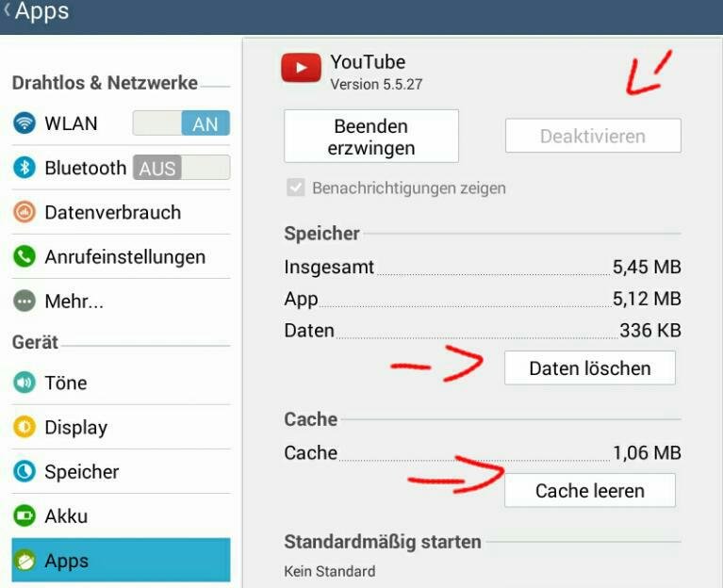Tap the Datenverbrauch data usage icon

point(24,212)
